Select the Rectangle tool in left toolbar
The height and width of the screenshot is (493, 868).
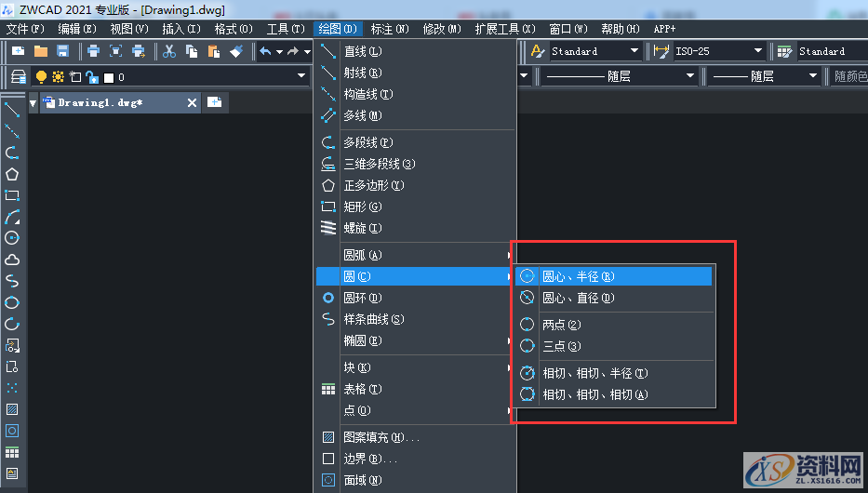coord(12,195)
